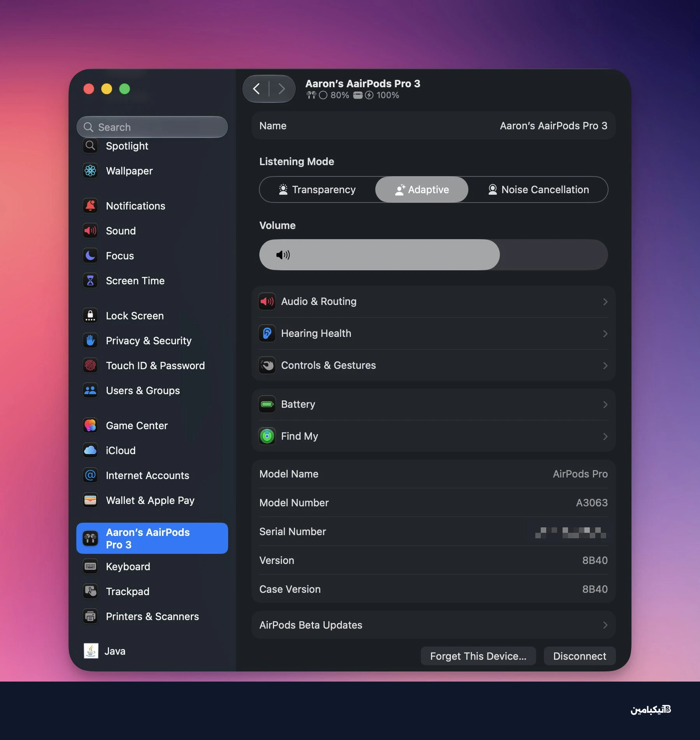
Task: Click the Focus moon icon
Action: tap(90, 255)
